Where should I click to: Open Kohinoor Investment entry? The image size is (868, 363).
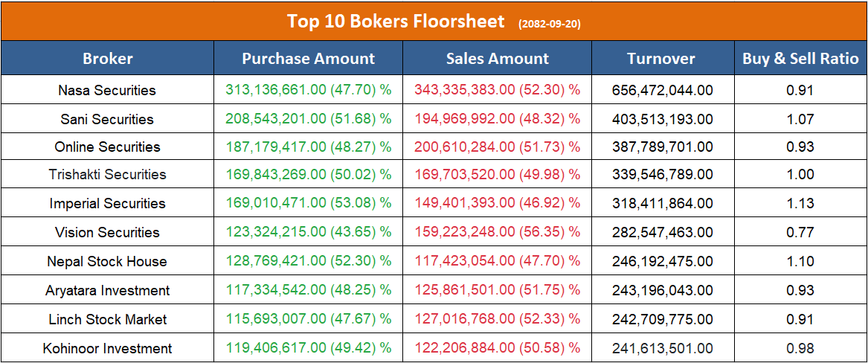tap(107, 348)
